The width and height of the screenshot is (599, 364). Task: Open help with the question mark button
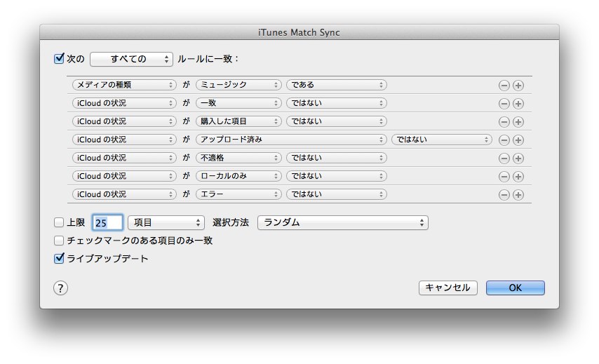(x=60, y=288)
